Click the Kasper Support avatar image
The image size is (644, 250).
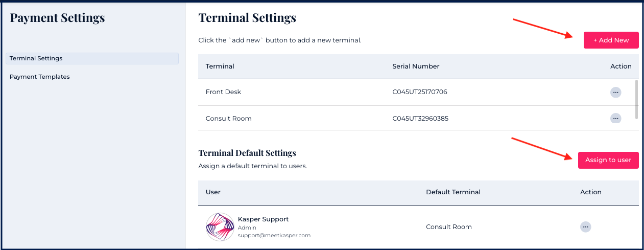[220, 226]
